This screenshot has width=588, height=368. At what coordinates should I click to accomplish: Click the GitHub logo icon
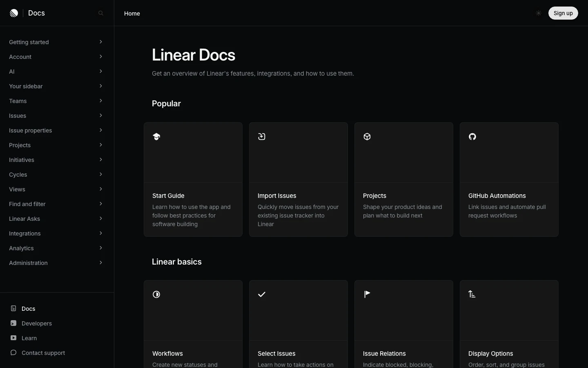click(x=472, y=137)
